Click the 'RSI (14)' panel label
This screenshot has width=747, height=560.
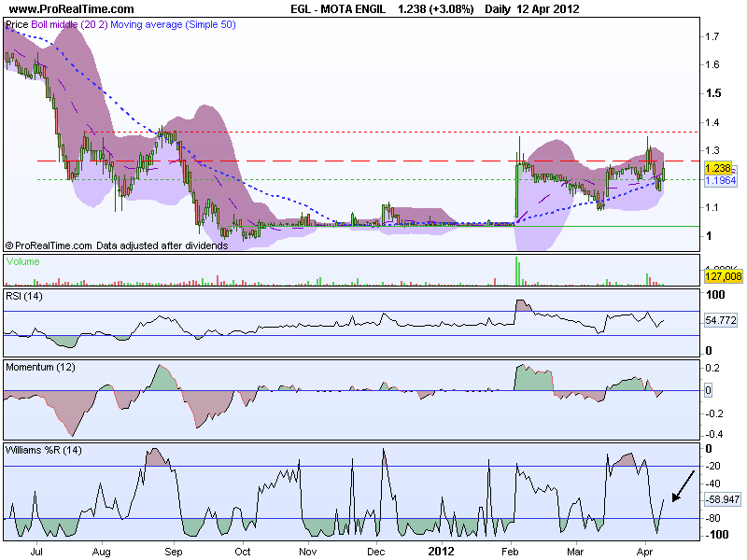click(24, 296)
